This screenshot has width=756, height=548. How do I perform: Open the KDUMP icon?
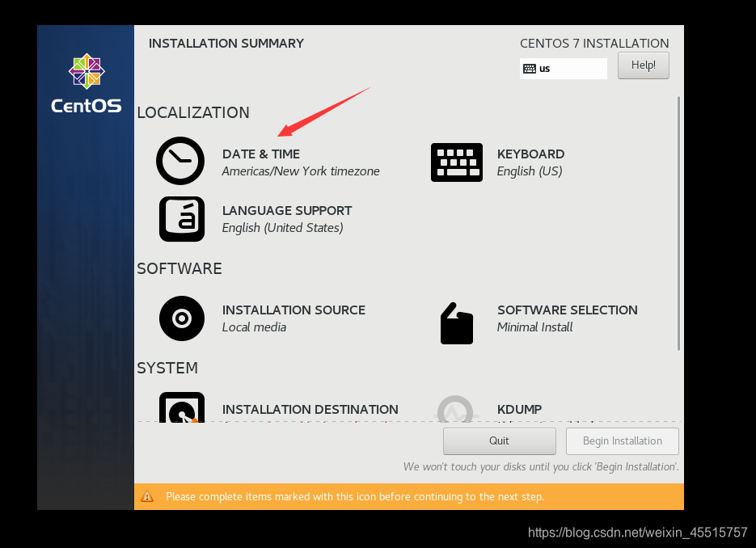point(455,409)
